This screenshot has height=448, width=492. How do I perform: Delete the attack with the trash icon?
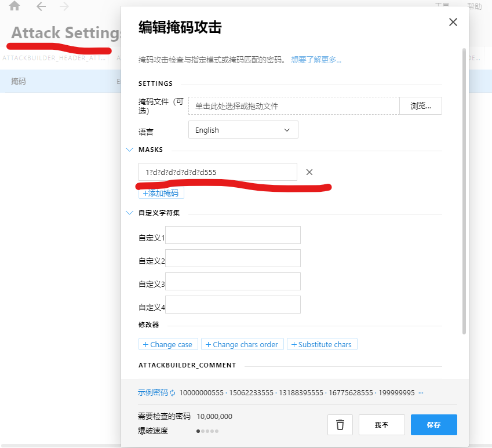coord(340,425)
